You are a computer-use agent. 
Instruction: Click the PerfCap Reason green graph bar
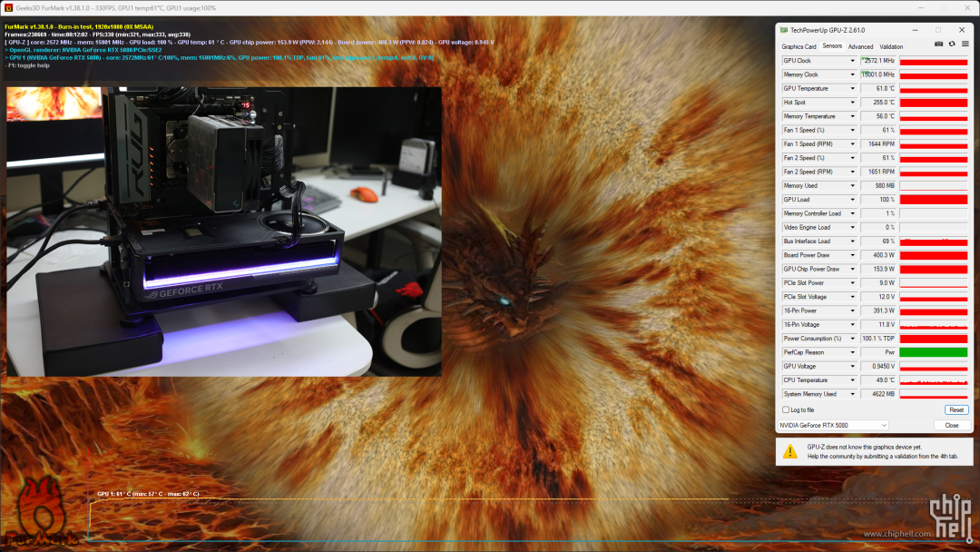pos(934,352)
